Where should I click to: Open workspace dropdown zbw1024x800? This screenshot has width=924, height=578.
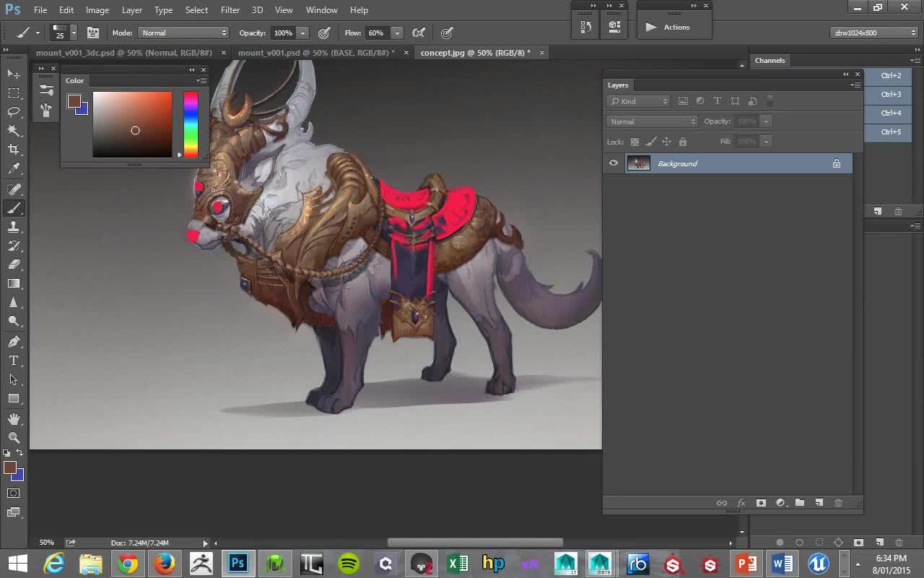[x=874, y=33]
